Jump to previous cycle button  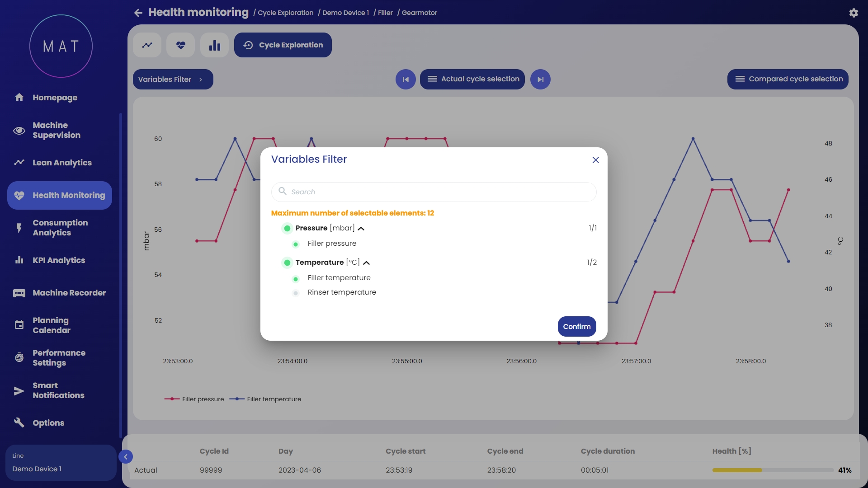click(406, 80)
